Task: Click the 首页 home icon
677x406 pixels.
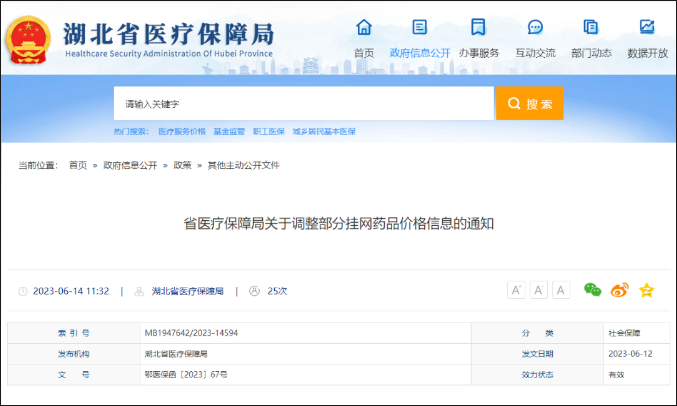Action: click(x=364, y=27)
